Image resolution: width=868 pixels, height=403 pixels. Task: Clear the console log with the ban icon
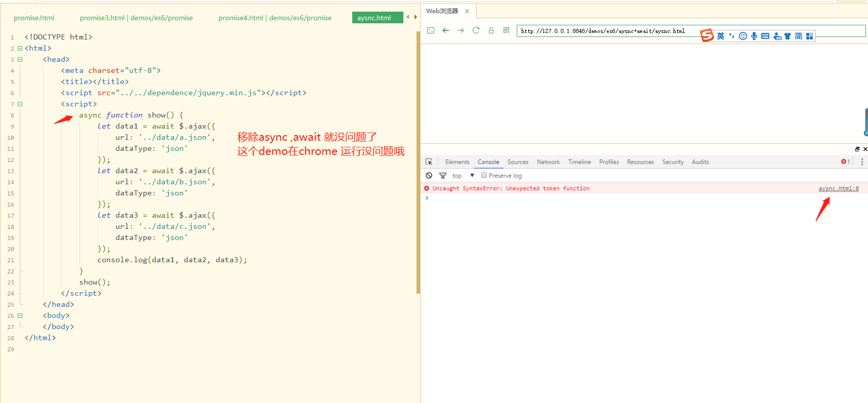click(429, 175)
